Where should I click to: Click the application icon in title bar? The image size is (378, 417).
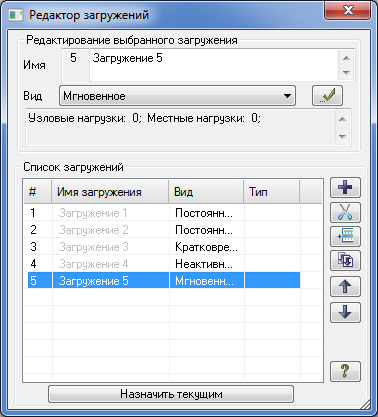(16, 15)
